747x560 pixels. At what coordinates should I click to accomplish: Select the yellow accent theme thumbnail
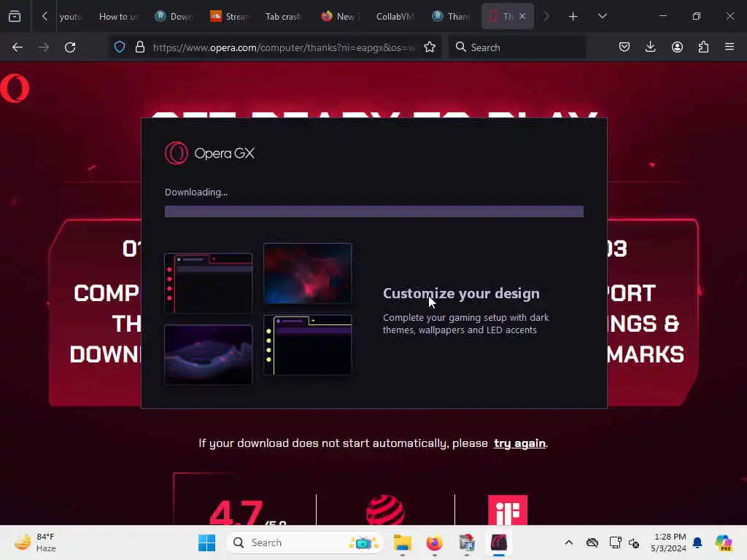click(x=308, y=345)
